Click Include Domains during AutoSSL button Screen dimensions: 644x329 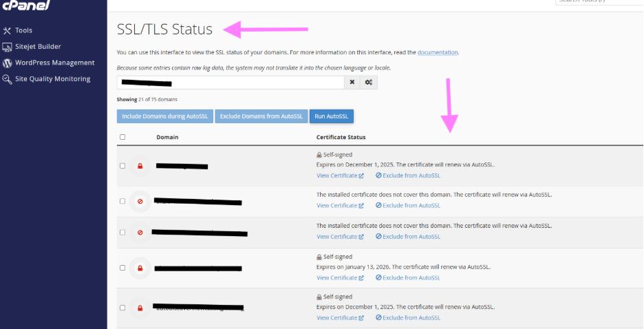coord(165,116)
